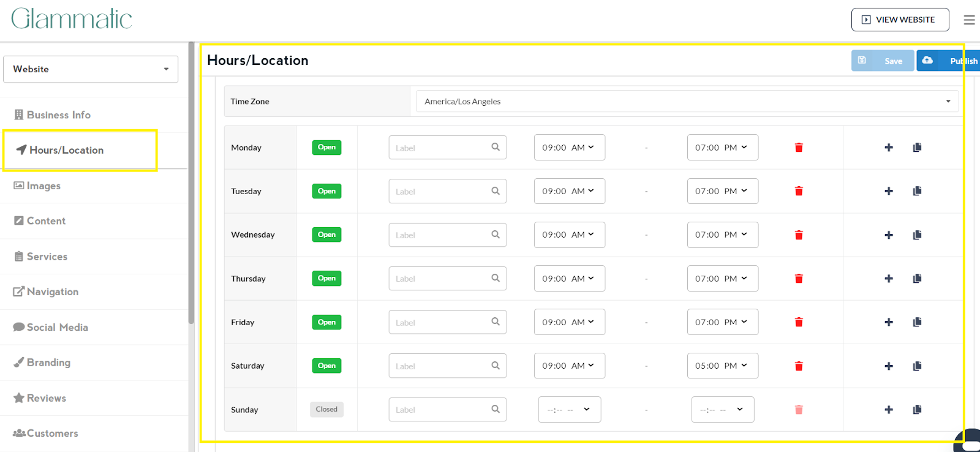Screen dimensions: 980x452
Task: Delete Monday's hours with the red trash icon
Action: (799, 148)
